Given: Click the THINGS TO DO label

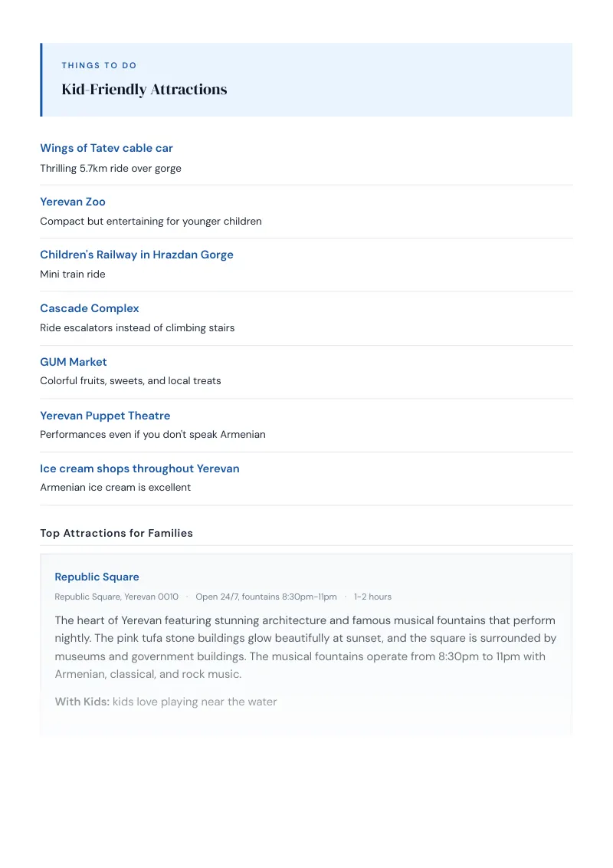Looking at the screenshot, I should [x=99, y=65].
